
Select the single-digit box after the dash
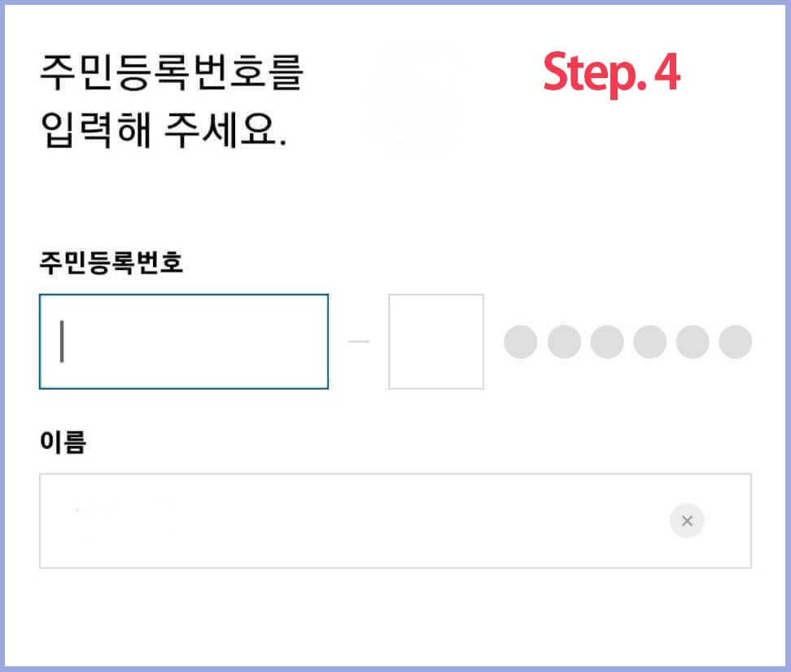click(436, 341)
